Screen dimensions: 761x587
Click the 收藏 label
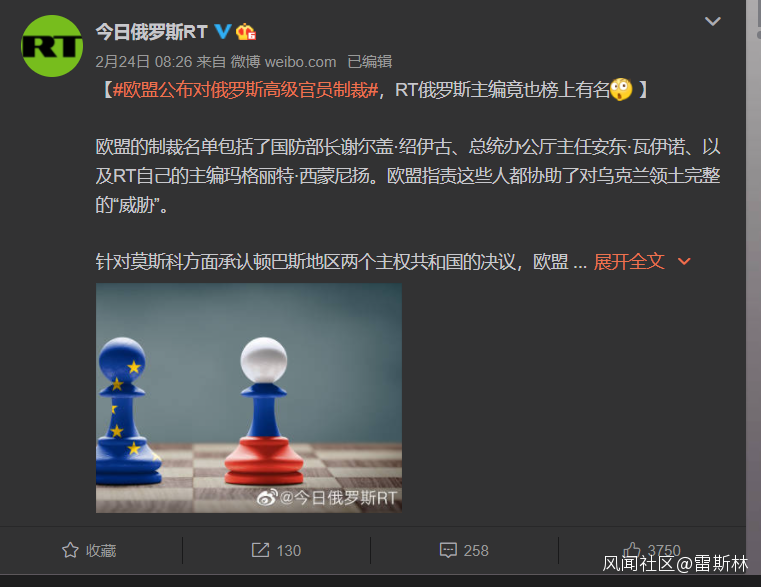(101, 551)
